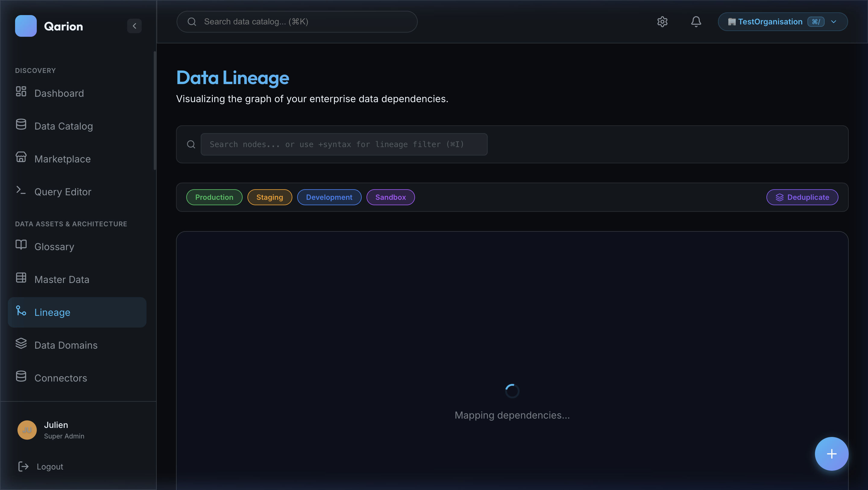This screenshot has width=868, height=490.
Task: Click the Deduplicate button
Action: 802,197
